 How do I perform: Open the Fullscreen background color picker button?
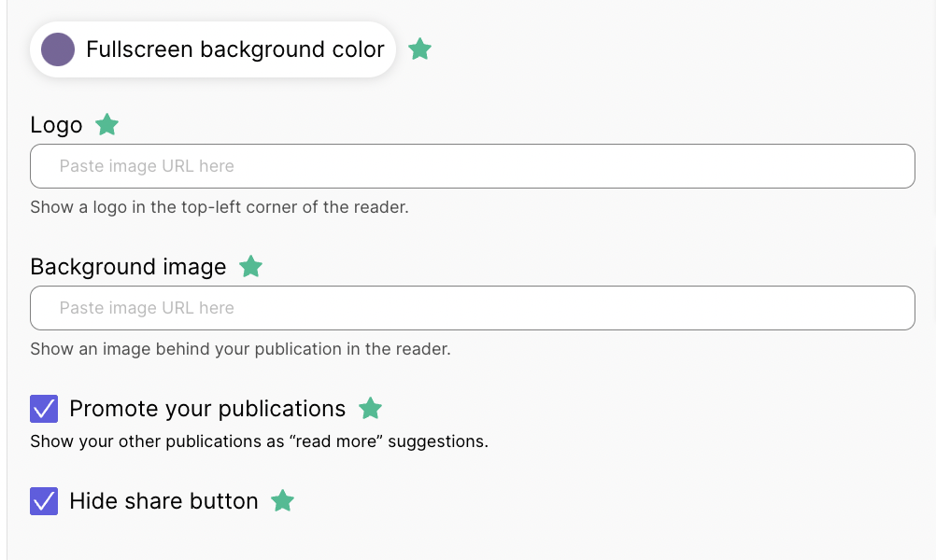click(x=212, y=49)
